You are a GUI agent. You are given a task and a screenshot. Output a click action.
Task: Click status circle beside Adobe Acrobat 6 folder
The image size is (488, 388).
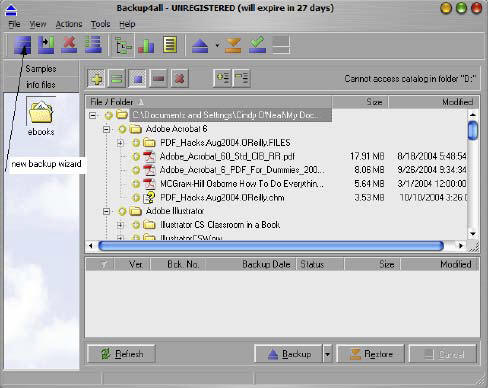coord(122,129)
